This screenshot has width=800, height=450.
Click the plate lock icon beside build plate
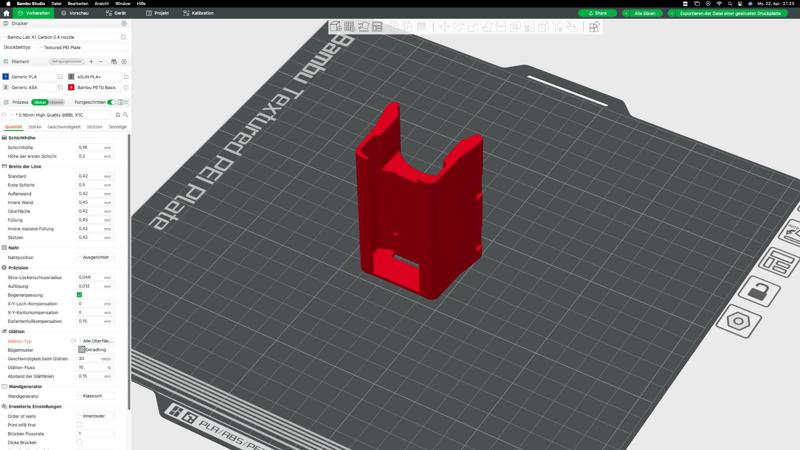click(x=759, y=292)
